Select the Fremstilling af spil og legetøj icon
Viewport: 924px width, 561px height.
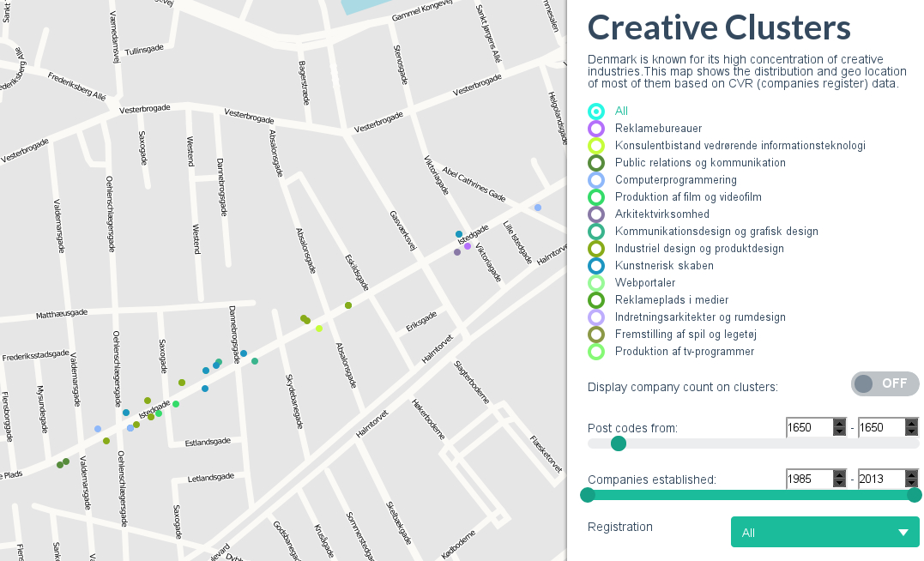(x=596, y=335)
